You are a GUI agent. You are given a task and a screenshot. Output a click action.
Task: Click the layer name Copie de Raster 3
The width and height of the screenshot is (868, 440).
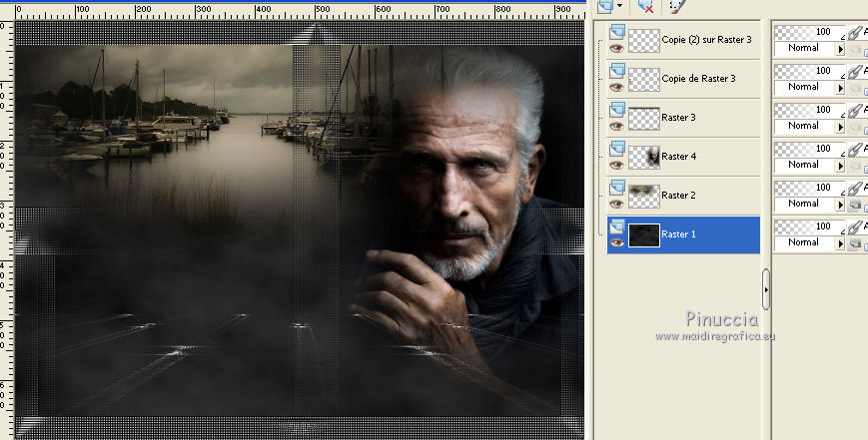click(698, 79)
